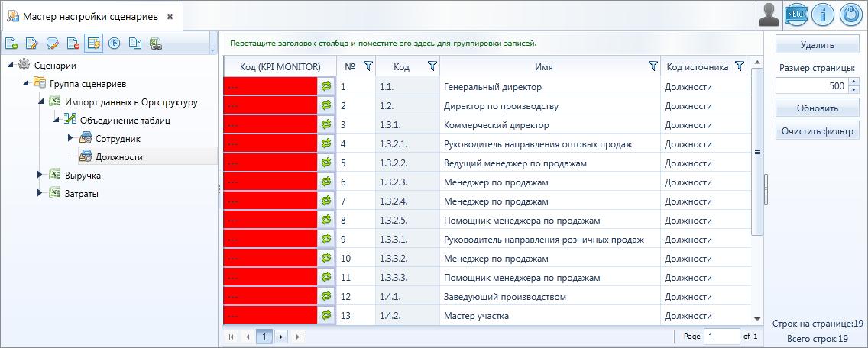Expand the Выручка node

click(x=40, y=175)
